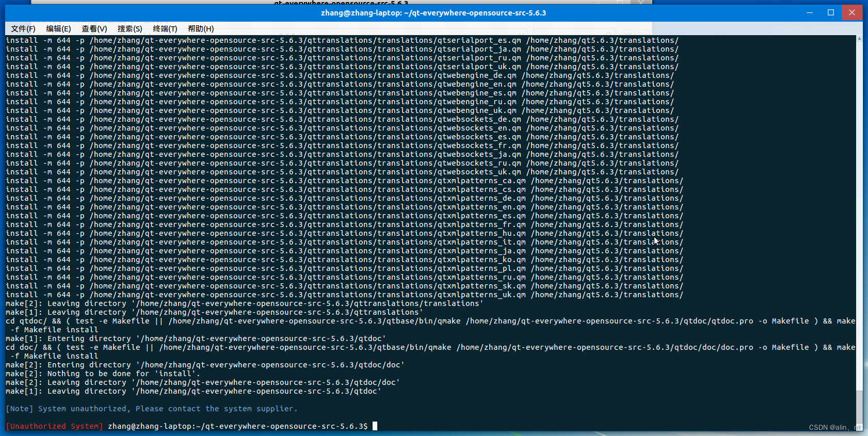This screenshot has width=868, height=436.
Task: Open the 文件(F) menu
Action: pyautogui.click(x=23, y=29)
